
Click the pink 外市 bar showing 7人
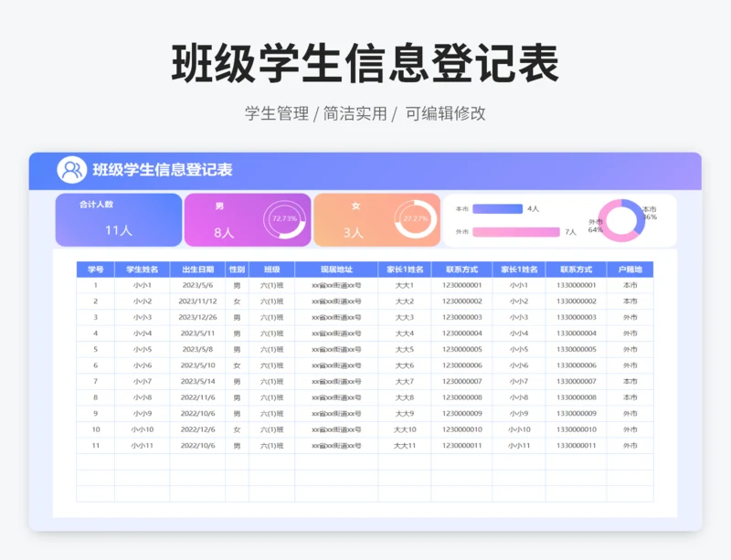[x=516, y=232]
